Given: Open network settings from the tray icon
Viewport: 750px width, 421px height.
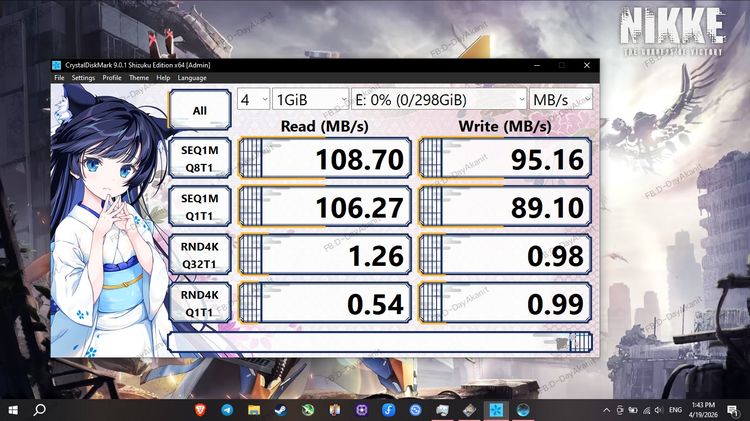Looking at the screenshot, I should point(647,410).
